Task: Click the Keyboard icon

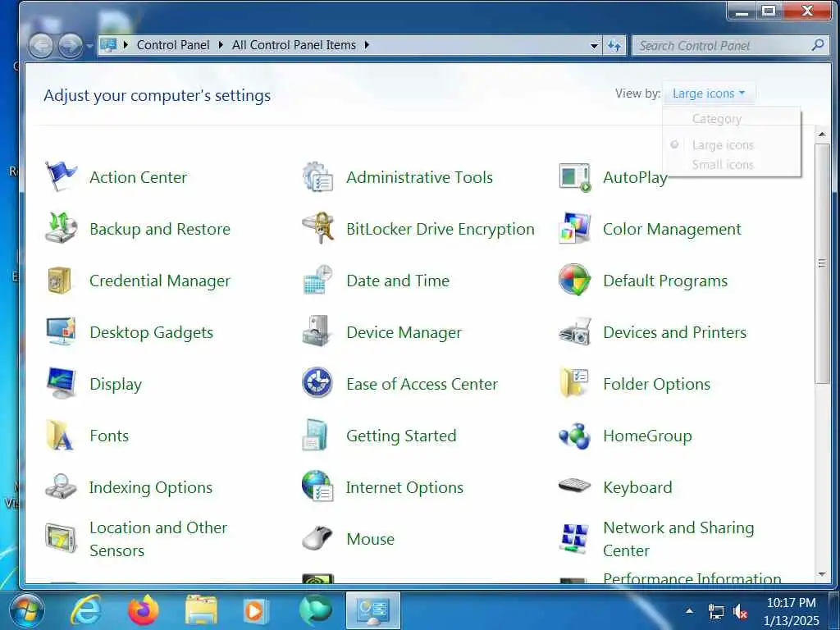Action: [x=574, y=486]
